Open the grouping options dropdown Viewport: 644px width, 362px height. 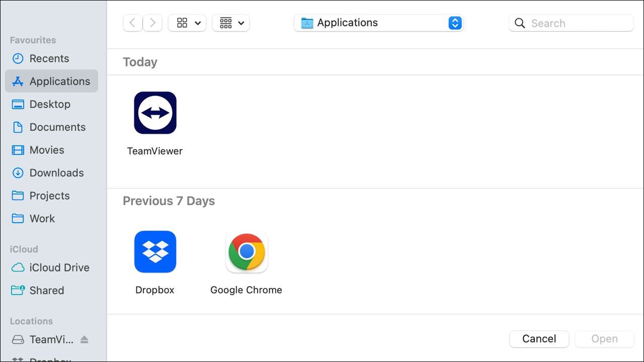coord(230,23)
